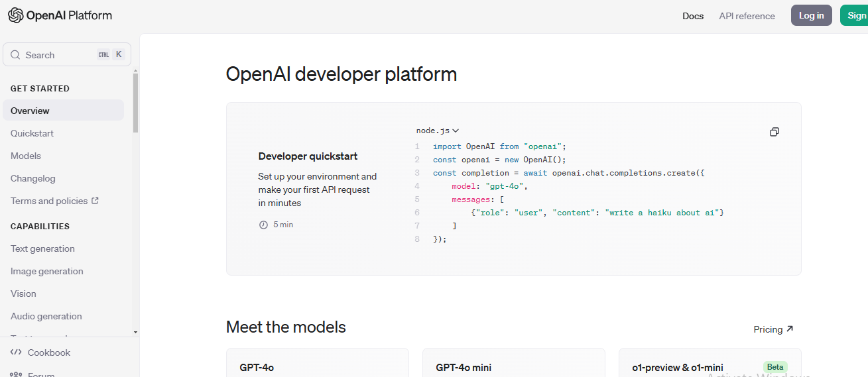Click the external link icon beside Terms and policies

tap(95, 200)
